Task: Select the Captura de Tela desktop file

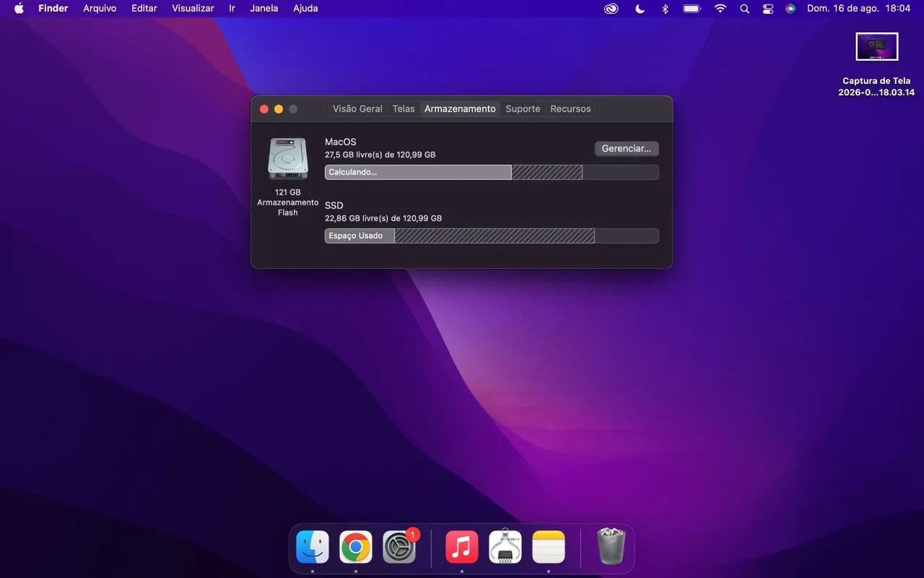Action: pos(876,64)
